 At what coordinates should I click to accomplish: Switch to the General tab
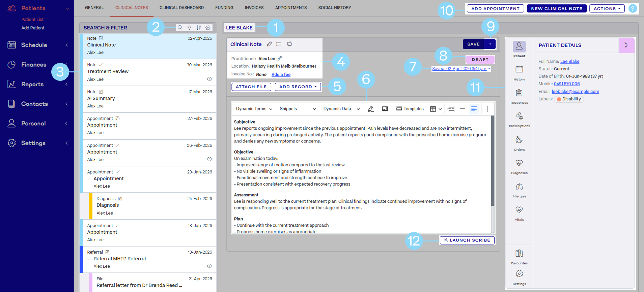tap(94, 8)
